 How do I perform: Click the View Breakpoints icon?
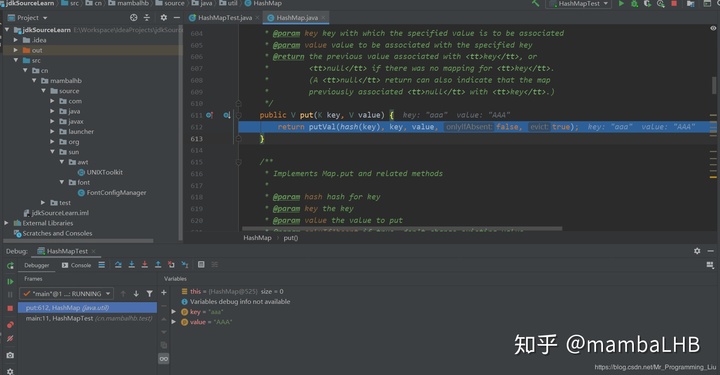coord(10,325)
